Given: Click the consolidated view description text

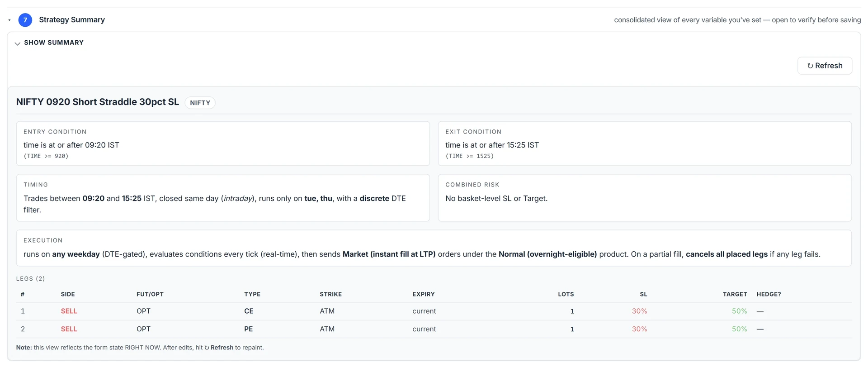Looking at the screenshot, I should point(737,20).
